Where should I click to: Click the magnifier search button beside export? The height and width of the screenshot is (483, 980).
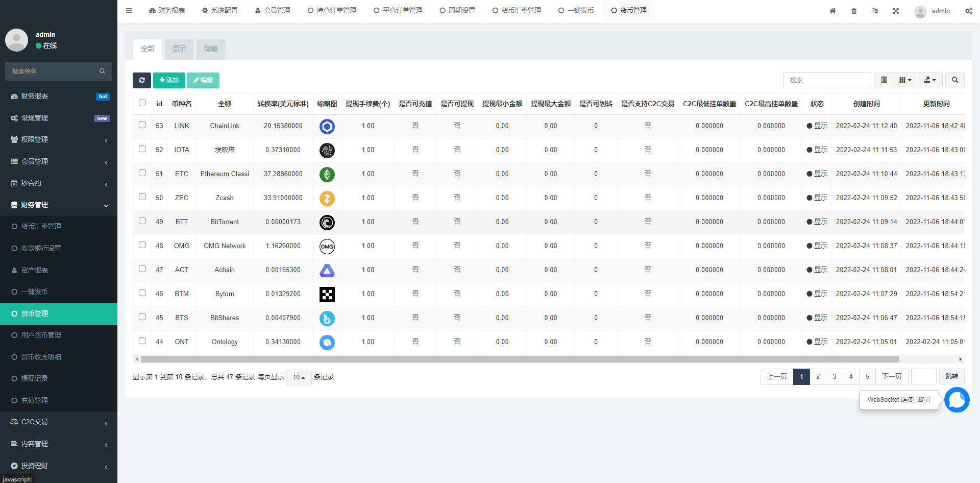[x=954, y=80]
